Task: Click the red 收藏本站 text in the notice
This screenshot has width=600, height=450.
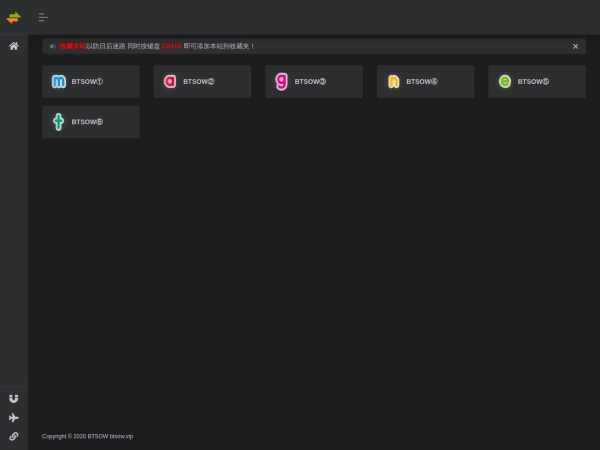Action: pos(73,46)
